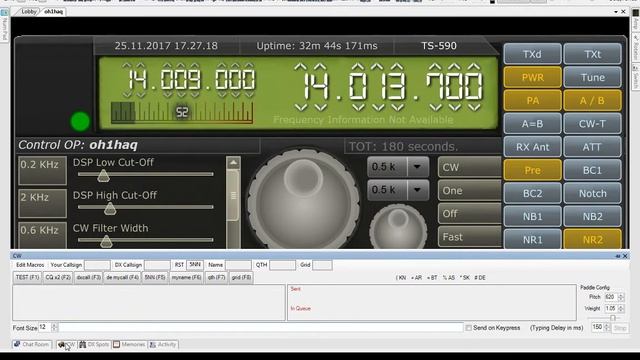Screen dimensions: 640x360
Task: Toggle the ATT attenuator button
Action: (x=592, y=147)
